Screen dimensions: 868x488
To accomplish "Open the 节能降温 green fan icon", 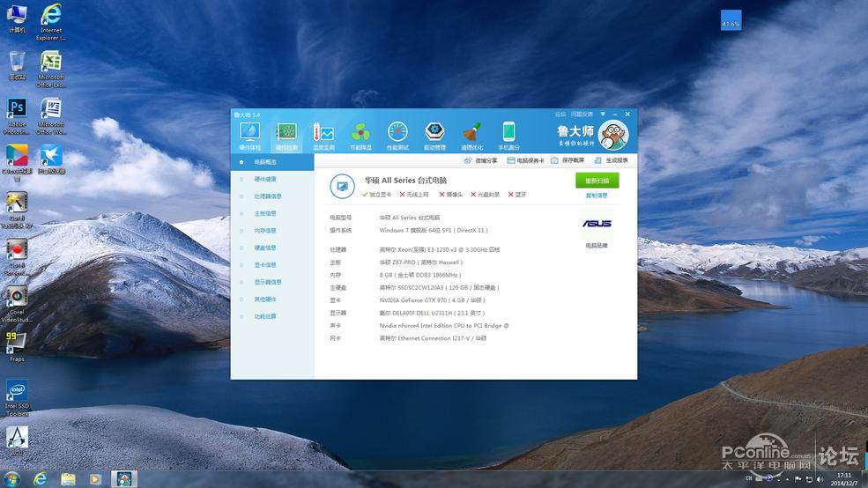I will [x=361, y=137].
